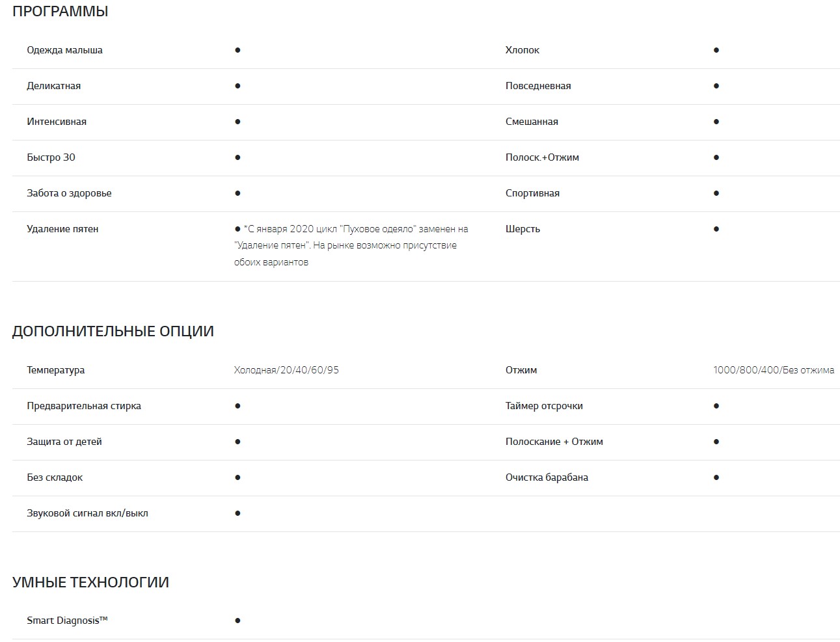Click the Деликатная program label

[53, 86]
